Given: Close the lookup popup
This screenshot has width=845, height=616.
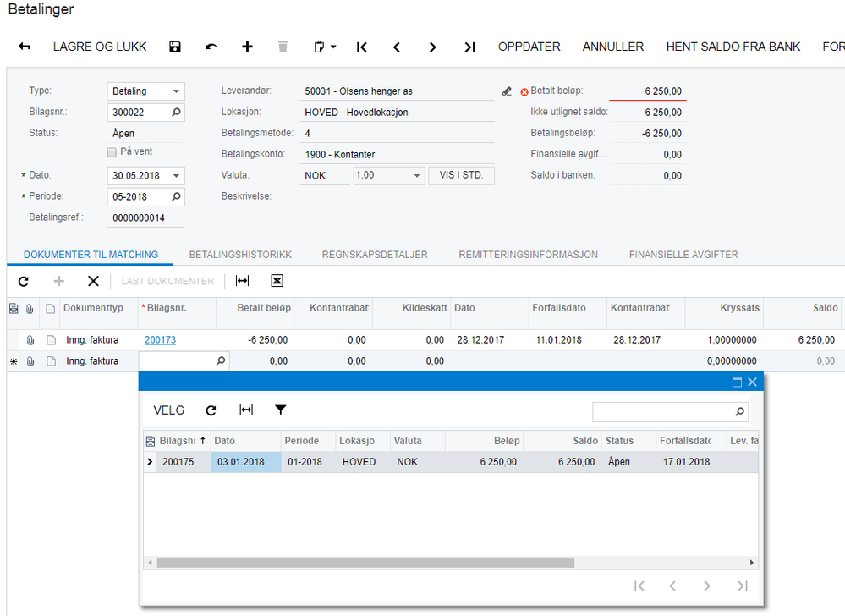Looking at the screenshot, I should (x=752, y=382).
